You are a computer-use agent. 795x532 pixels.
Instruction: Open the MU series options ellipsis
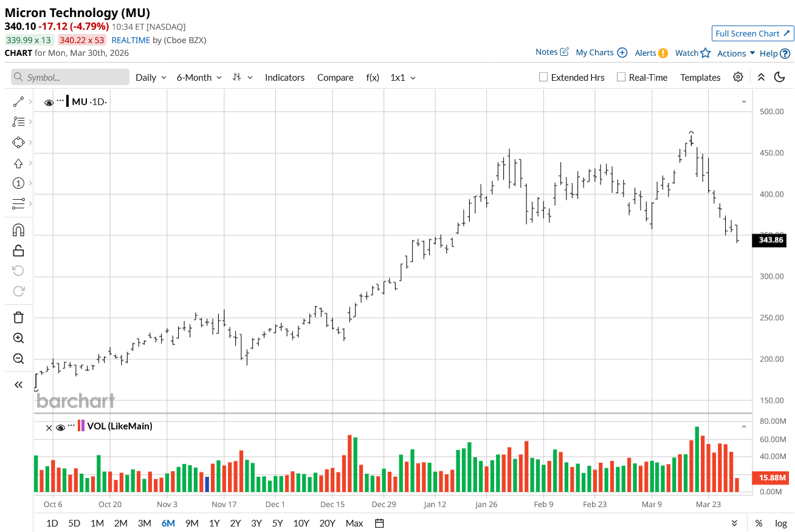pyautogui.click(x=60, y=101)
